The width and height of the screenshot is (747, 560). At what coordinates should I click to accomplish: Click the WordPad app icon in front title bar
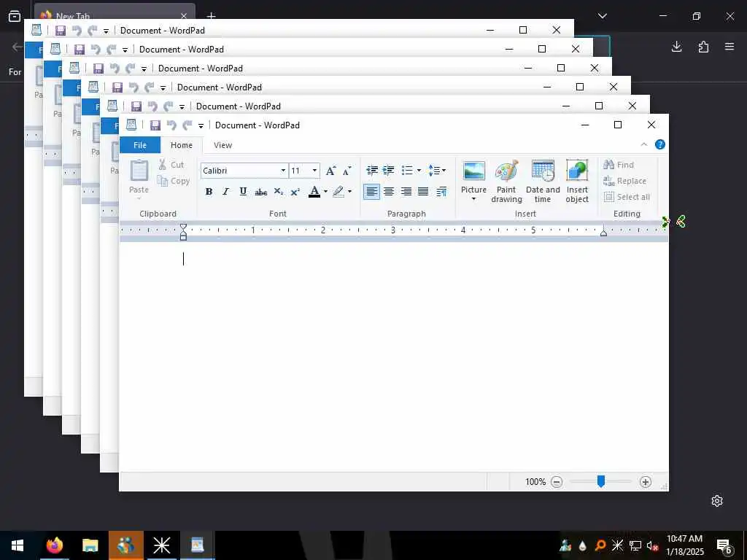131,125
